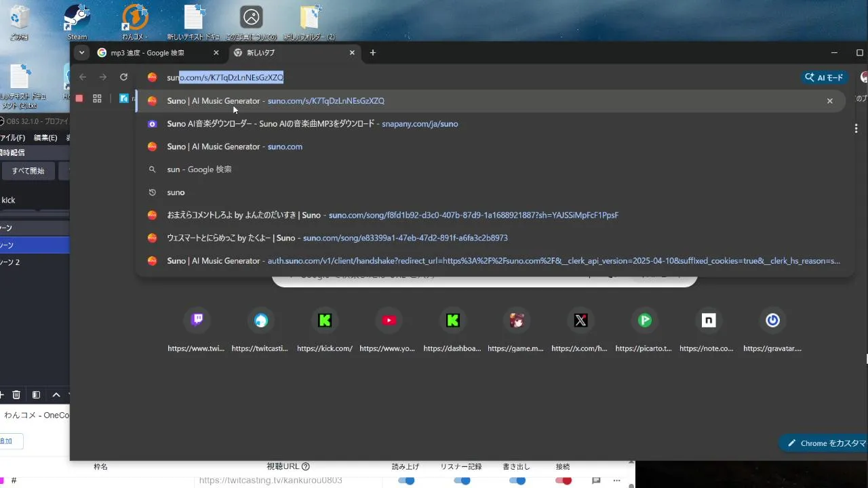This screenshot has width=868, height=488.
Task: Open the tab search dropdown arrow
Action: coord(81,52)
